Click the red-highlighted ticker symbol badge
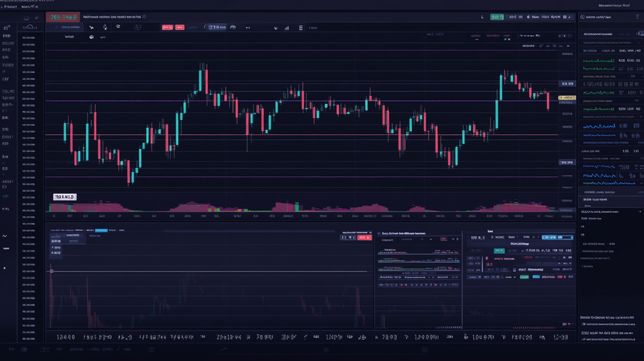 pyautogui.click(x=62, y=16)
